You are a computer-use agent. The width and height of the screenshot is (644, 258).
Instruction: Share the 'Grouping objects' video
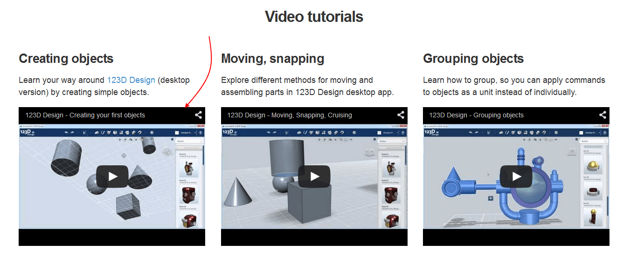pos(602,115)
